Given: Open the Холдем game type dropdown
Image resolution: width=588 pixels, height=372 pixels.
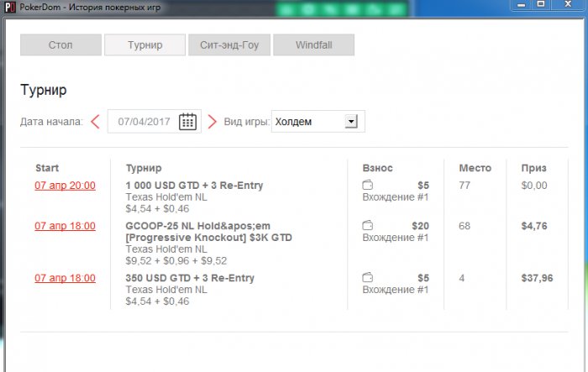Looking at the screenshot, I should tap(318, 122).
